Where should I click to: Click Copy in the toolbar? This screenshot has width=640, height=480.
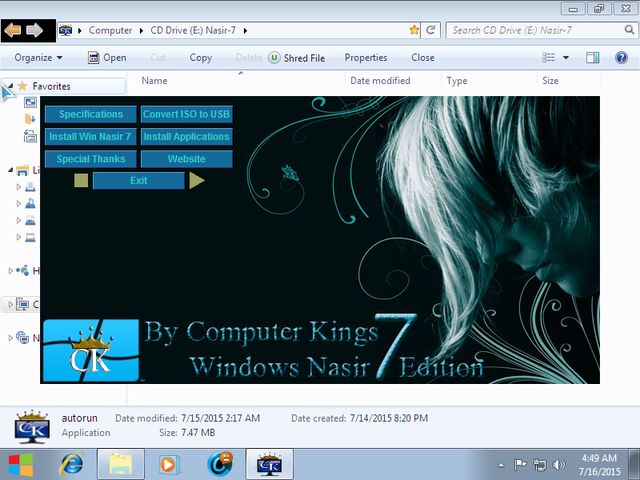[200, 58]
